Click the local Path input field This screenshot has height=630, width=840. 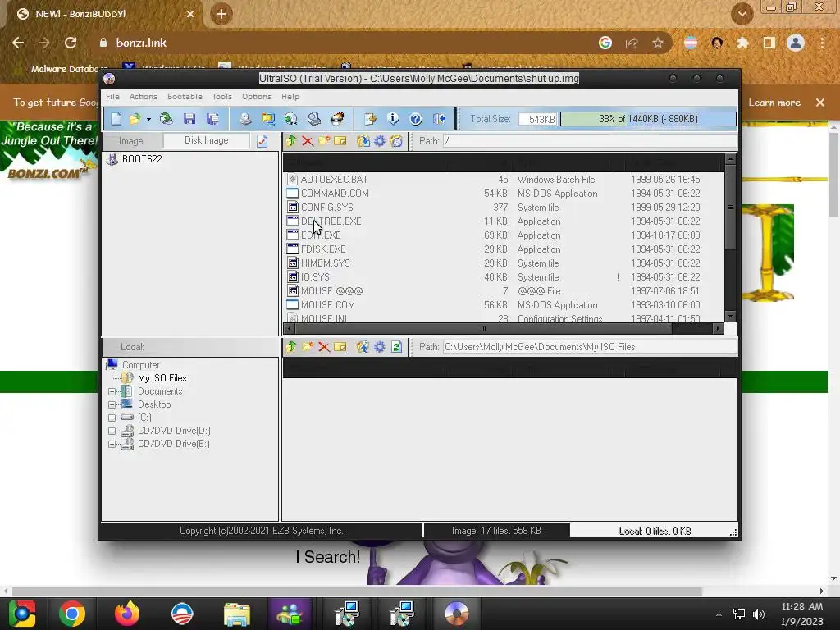point(589,347)
